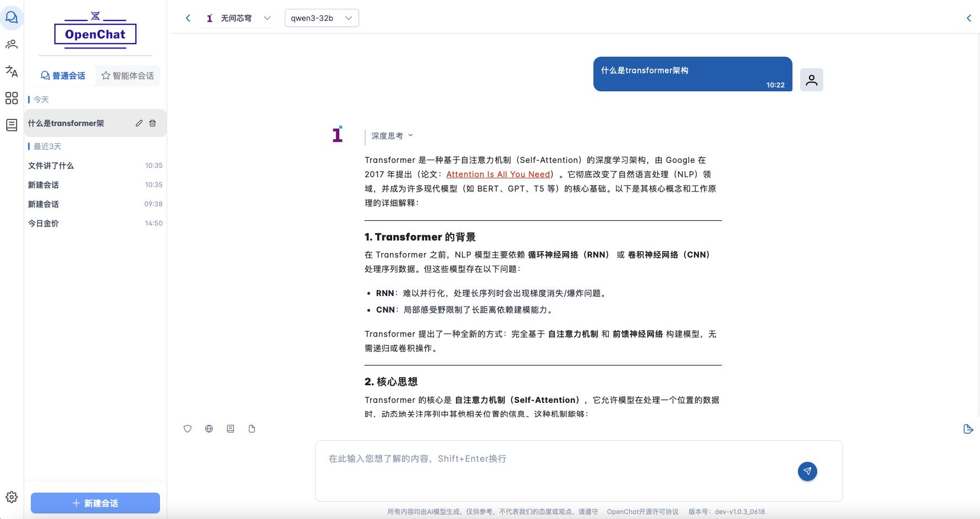
Task: Click the assistant avatar logo beside reply
Action: click(338, 134)
